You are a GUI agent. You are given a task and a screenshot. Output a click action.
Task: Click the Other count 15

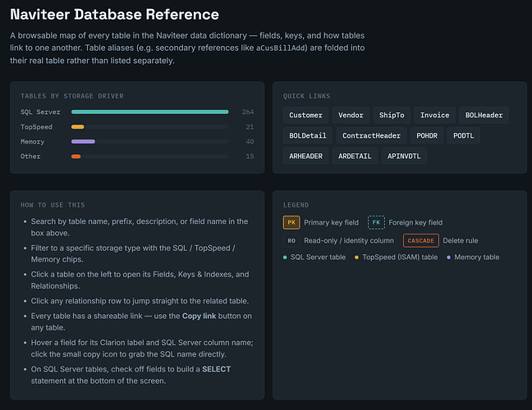point(250,156)
